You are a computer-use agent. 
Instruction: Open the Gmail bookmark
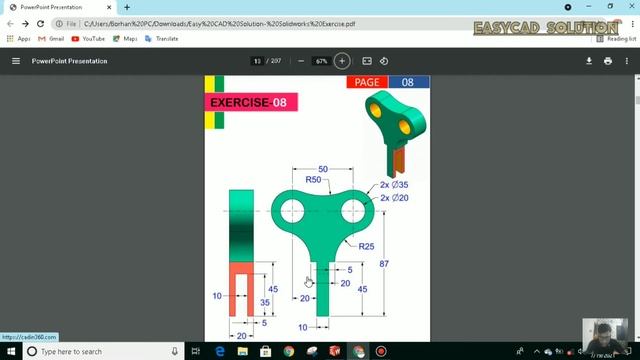click(x=51, y=39)
